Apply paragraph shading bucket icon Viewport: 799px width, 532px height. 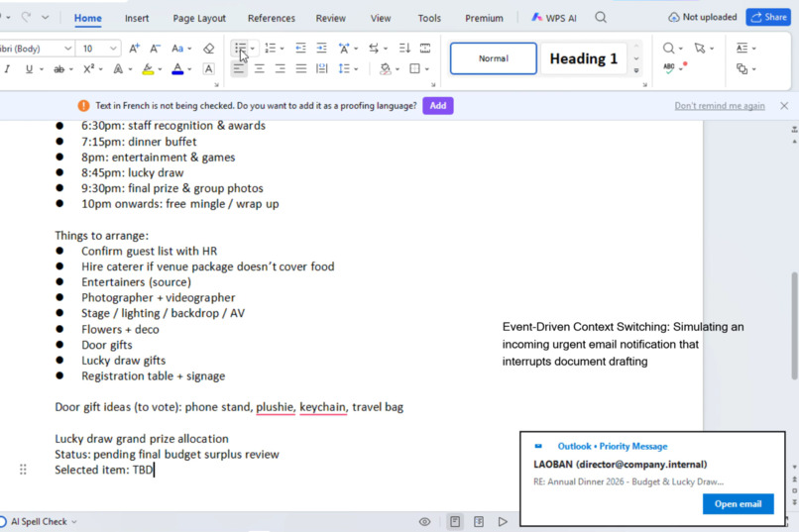coord(386,68)
